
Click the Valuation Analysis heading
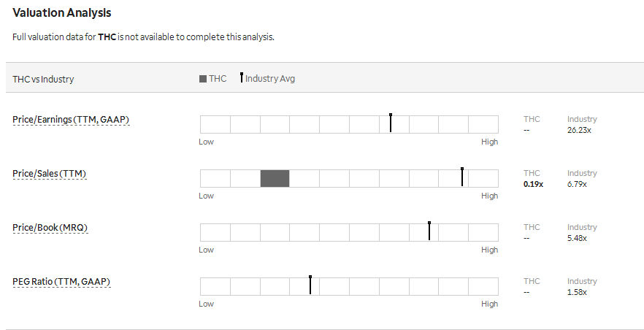62,12
